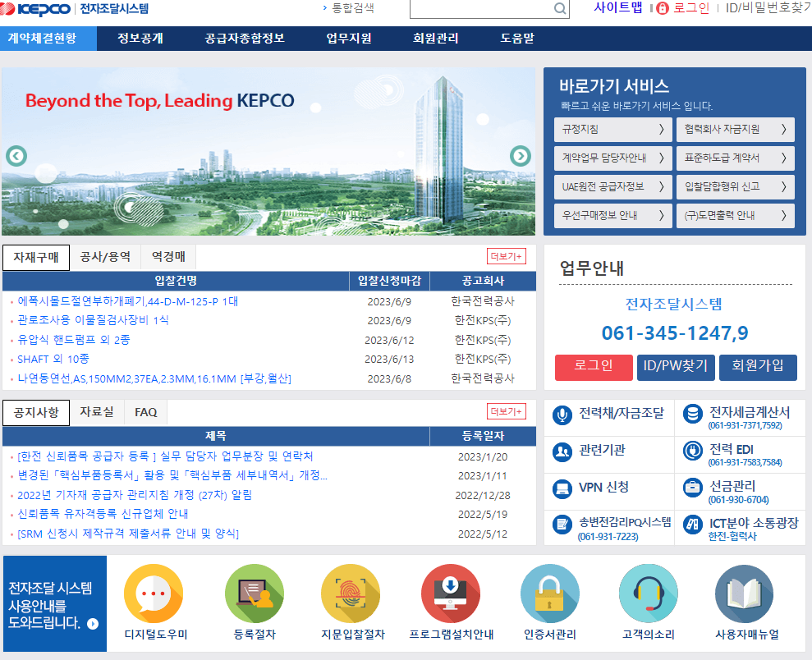Switch to 역경매 tab
This screenshot has height=660, width=812.
[168, 257]
